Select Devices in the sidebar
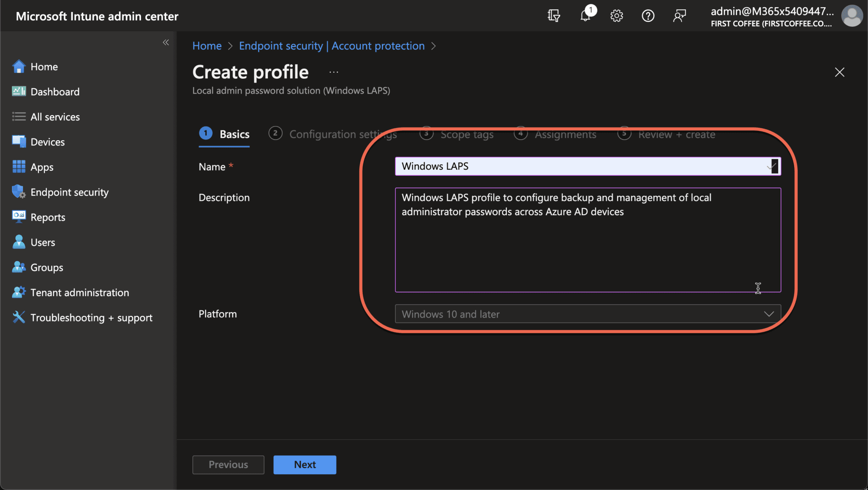 tap(47, 141)
